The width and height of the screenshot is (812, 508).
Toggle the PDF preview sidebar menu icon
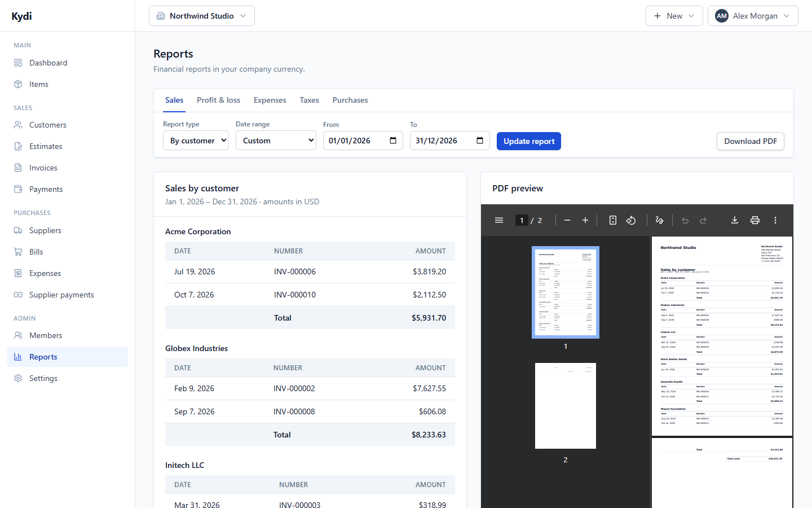[x=499, y=220]
